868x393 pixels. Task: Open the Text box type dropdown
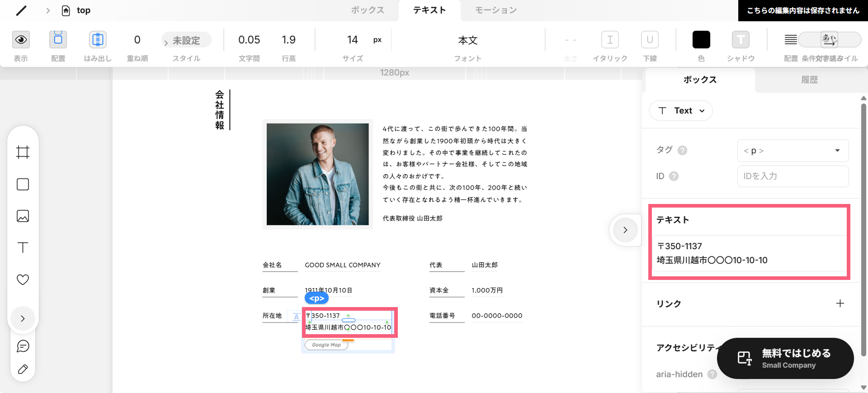[x=681, y=111]
